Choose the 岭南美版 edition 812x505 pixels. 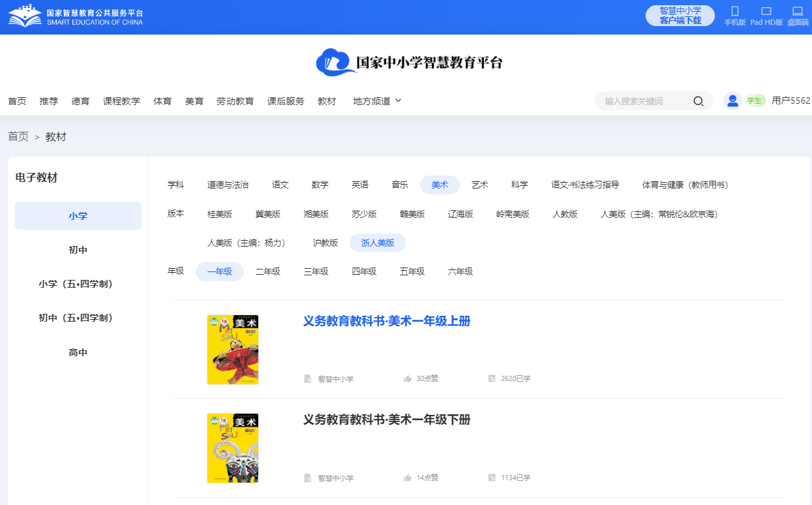513,213
